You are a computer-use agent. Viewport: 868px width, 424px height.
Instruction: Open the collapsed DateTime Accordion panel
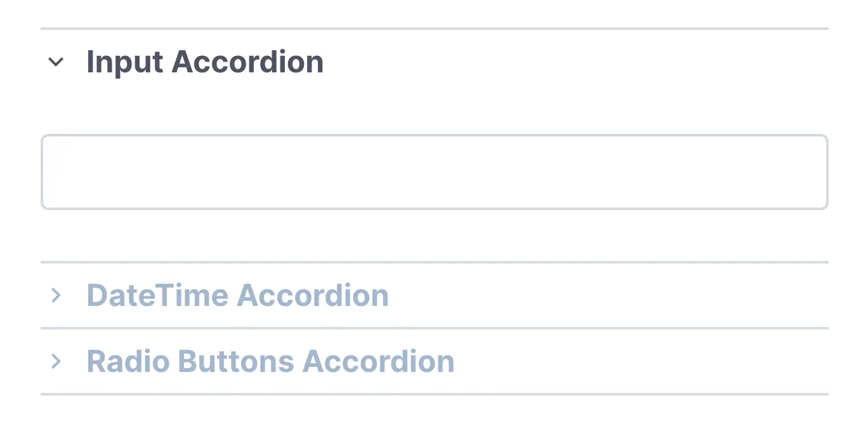(239, 295)
